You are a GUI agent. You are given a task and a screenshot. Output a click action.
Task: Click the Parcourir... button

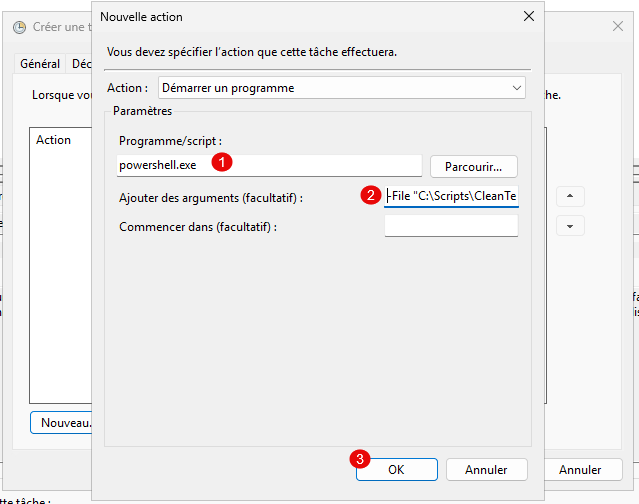tap(474, 166)
